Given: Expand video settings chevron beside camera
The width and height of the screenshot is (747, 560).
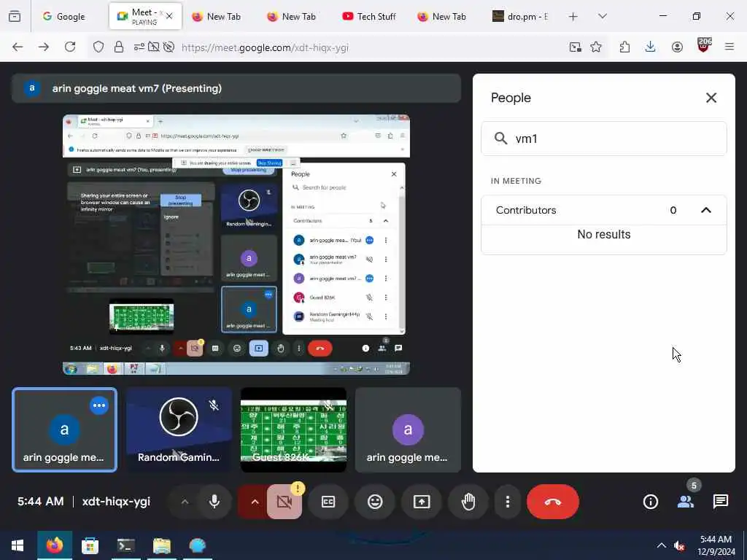Looking at the screenshot, I should pos(255,502).
